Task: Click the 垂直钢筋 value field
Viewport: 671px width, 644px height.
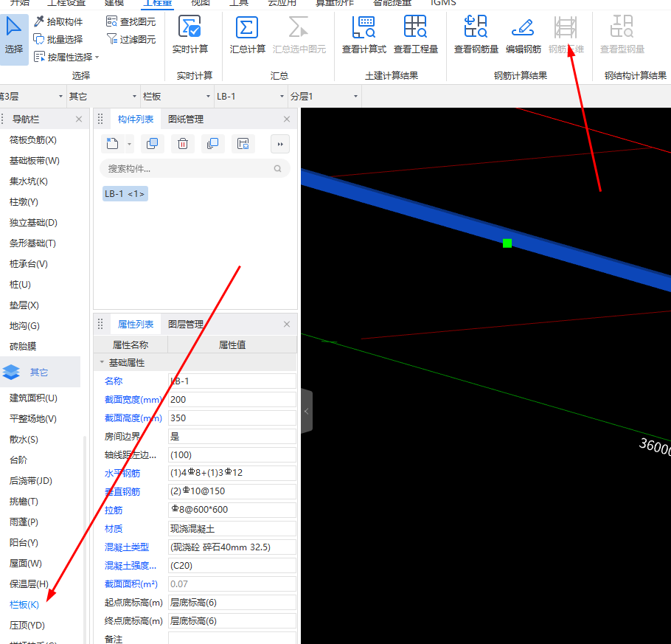Action: click(x=232, y=491)
